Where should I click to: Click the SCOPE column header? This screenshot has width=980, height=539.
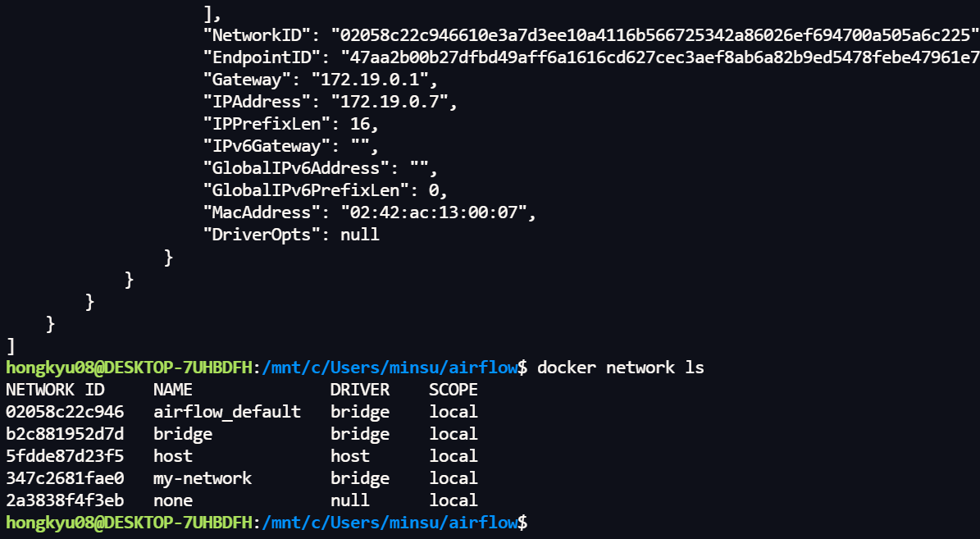(x=454, y=390)
